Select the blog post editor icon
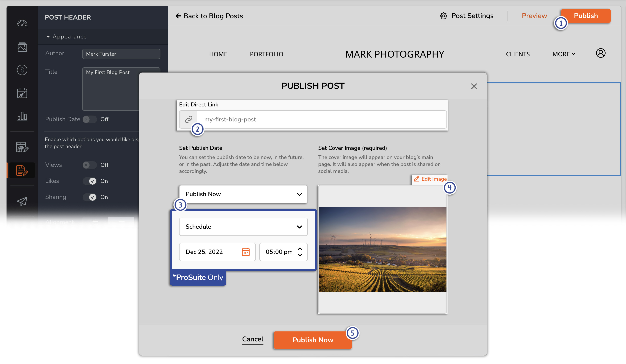 click(22, 170)
